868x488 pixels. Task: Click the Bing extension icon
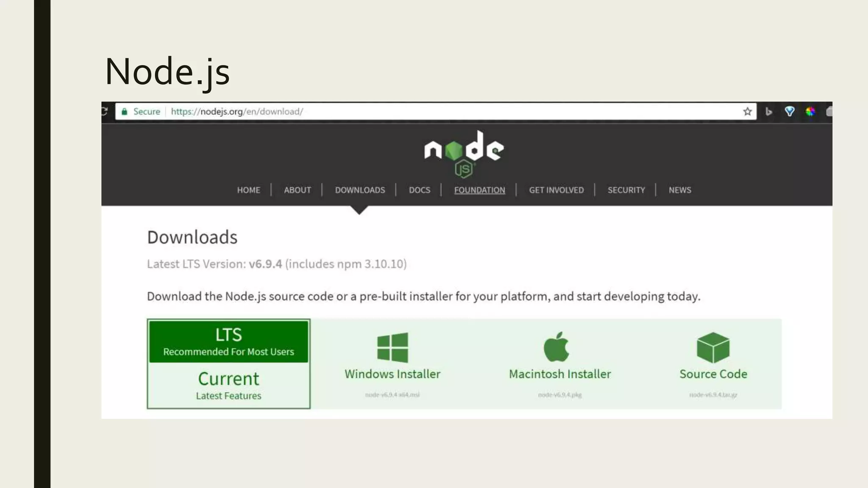click(x=769, y=111)
